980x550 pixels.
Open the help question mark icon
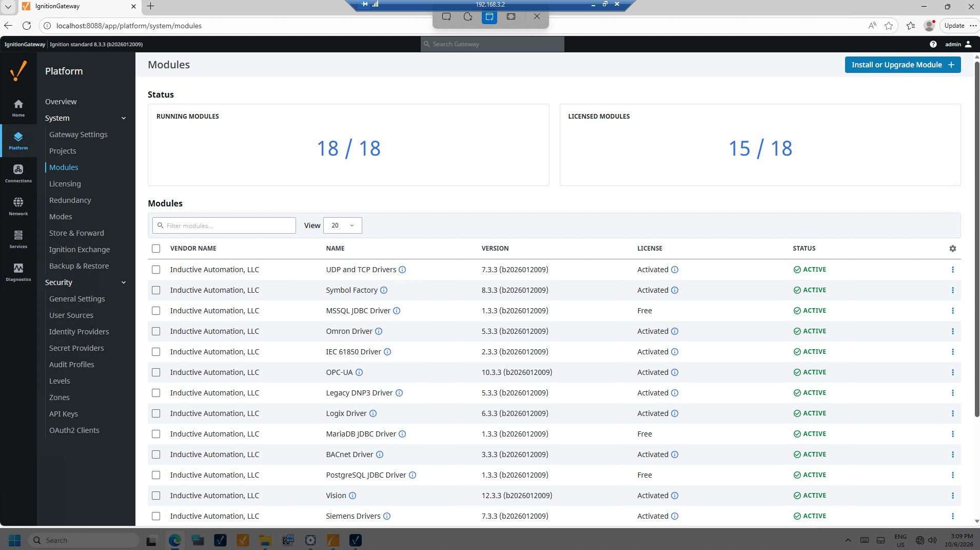point(933,44)
